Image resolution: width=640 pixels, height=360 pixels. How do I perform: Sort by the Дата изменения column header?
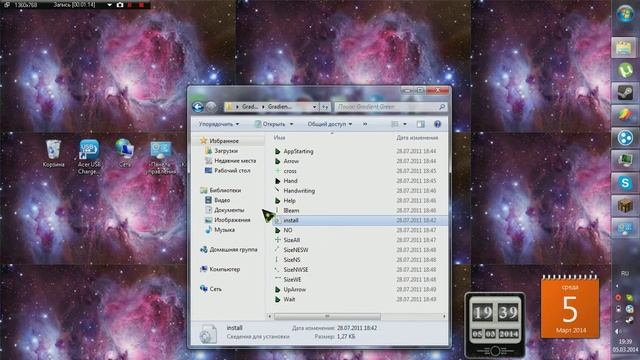point(417,138)
